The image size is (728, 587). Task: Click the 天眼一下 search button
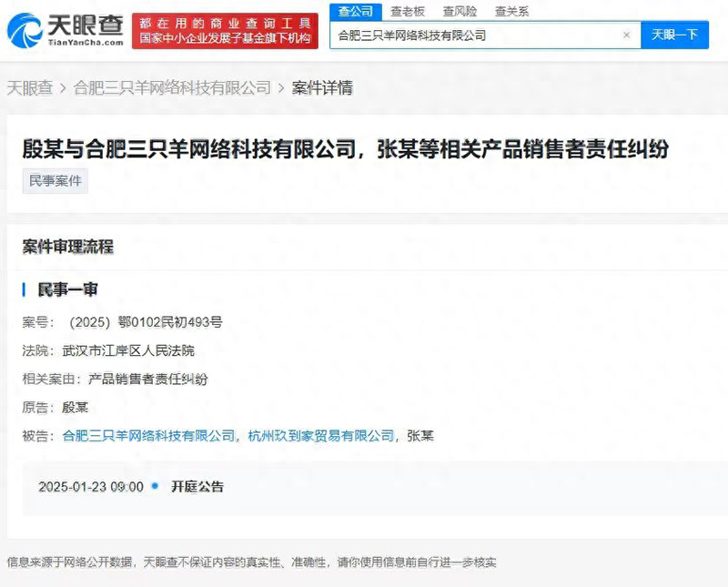[674, 35]
